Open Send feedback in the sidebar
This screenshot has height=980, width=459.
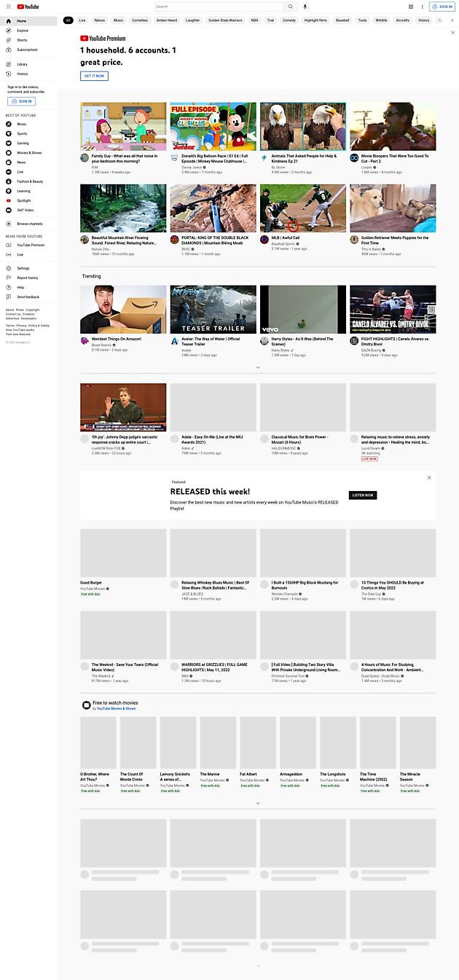tap(28, 297)
